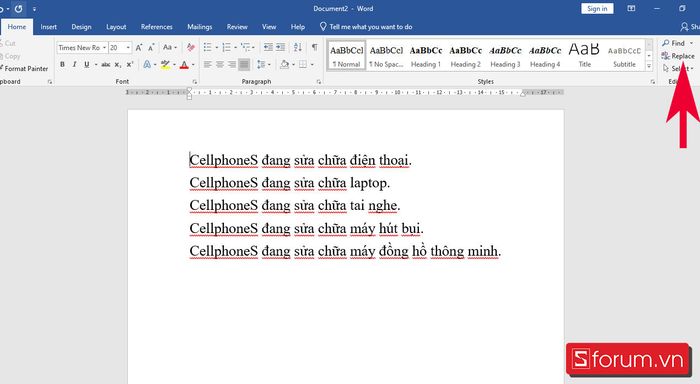Click in Tell me what you want to do box
Screen dimensions: 700x384
click(371, 27)
